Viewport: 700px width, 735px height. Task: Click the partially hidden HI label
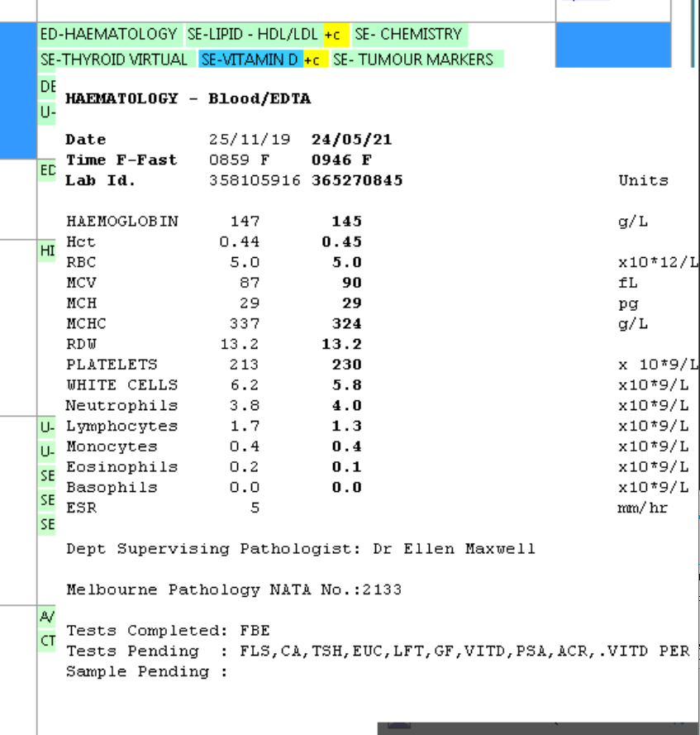47,251
